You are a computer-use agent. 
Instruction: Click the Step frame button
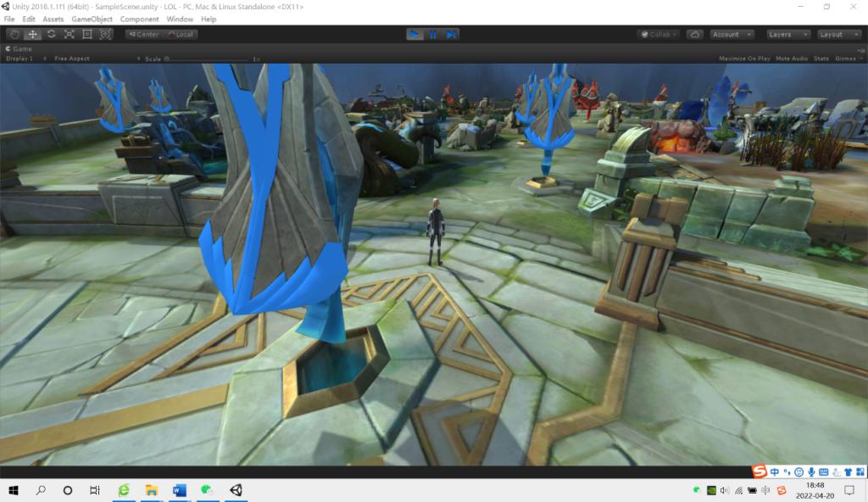452,35
